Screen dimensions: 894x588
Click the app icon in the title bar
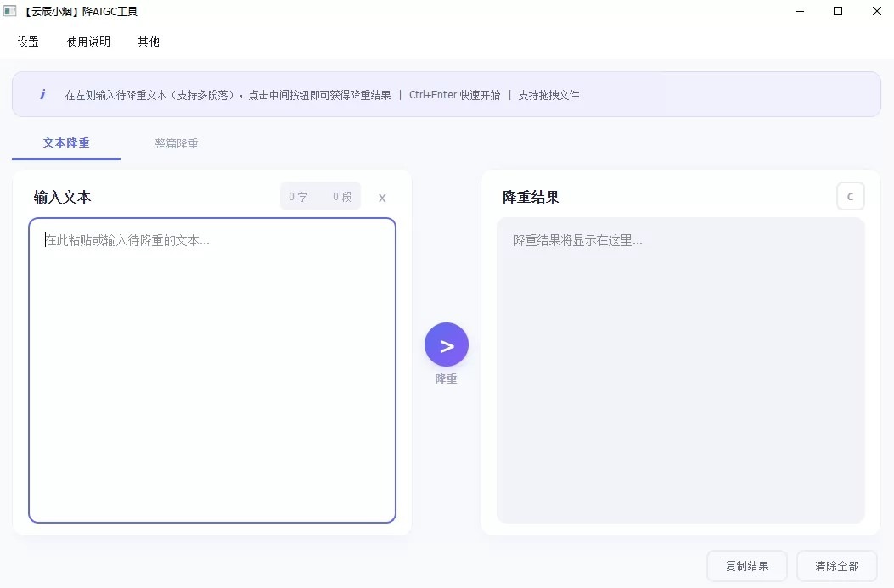[x=9, y=11]
